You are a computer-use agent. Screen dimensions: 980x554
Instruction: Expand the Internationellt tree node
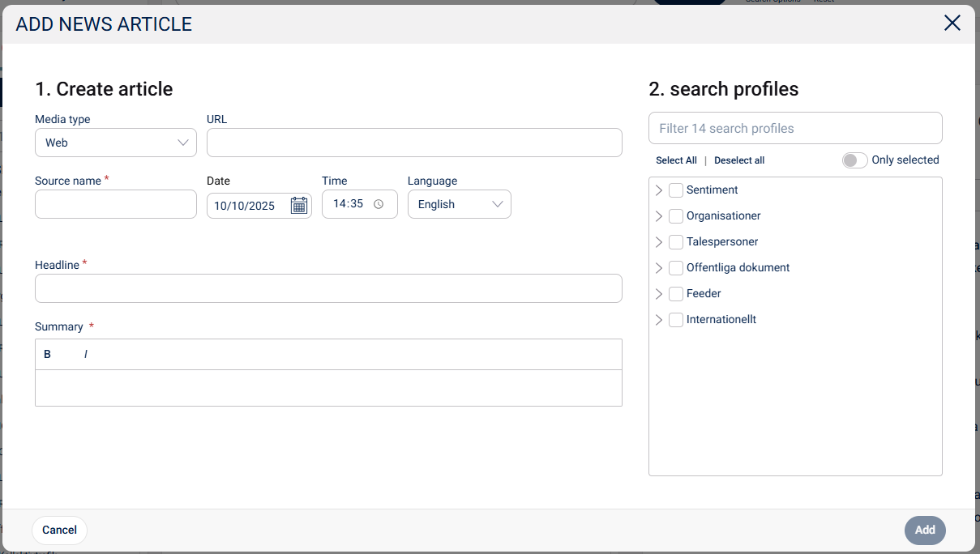(x=659, y=320)
